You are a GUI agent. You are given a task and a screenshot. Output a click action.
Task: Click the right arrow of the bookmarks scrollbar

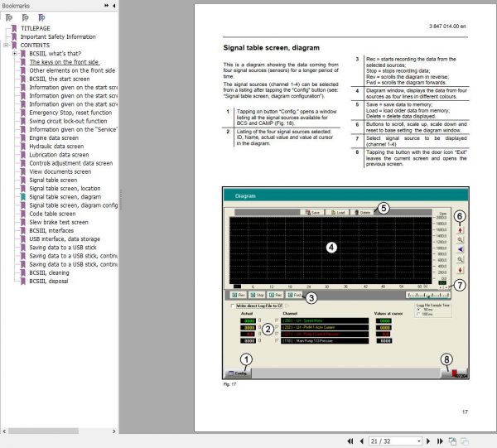click(113, 431)
